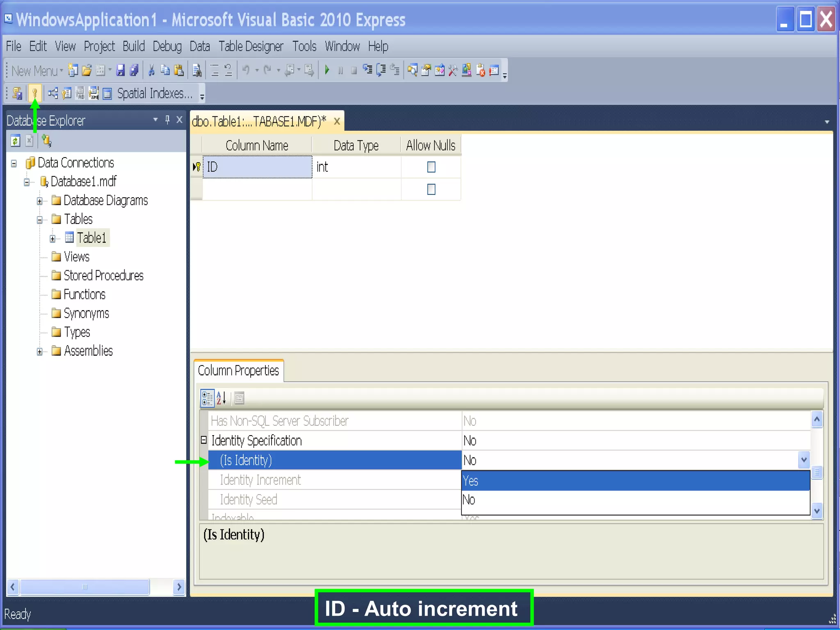Image resolution: width=840 pixels, height=630 pixels.
Task: Click the Cut scissors icon
Action: click(x=151, y=70)
